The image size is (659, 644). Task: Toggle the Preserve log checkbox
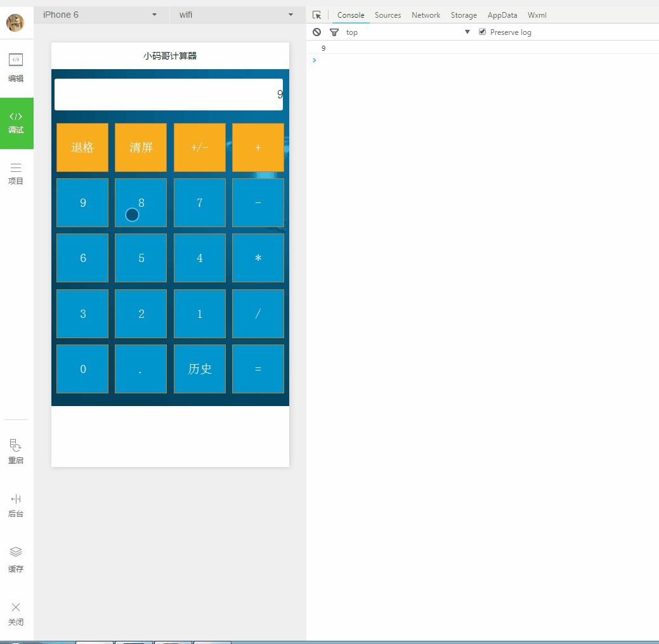point(483,32)
